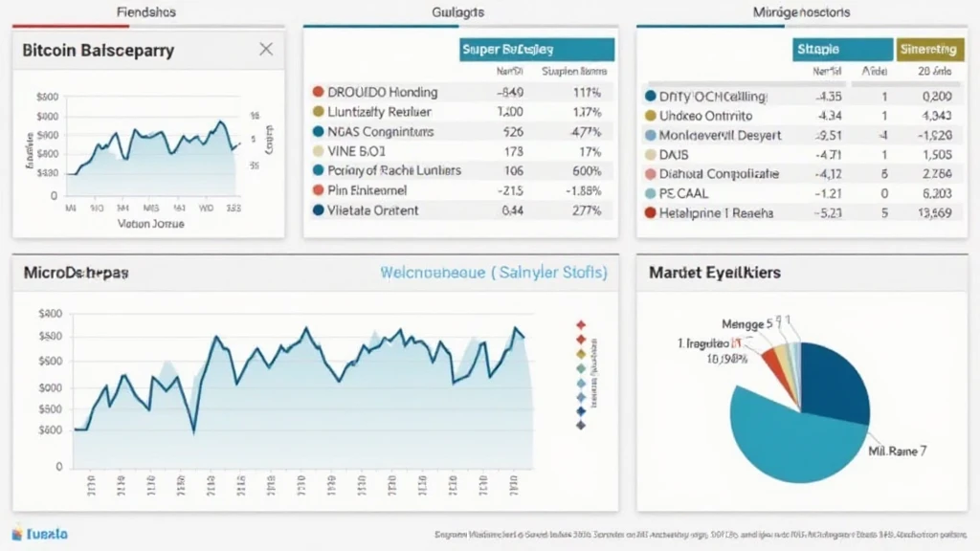Click the red dot beside Hetahprine I Reaeha
Viewport: 980px width, 551px height.
pyautogui.click(x=652, y=213)
